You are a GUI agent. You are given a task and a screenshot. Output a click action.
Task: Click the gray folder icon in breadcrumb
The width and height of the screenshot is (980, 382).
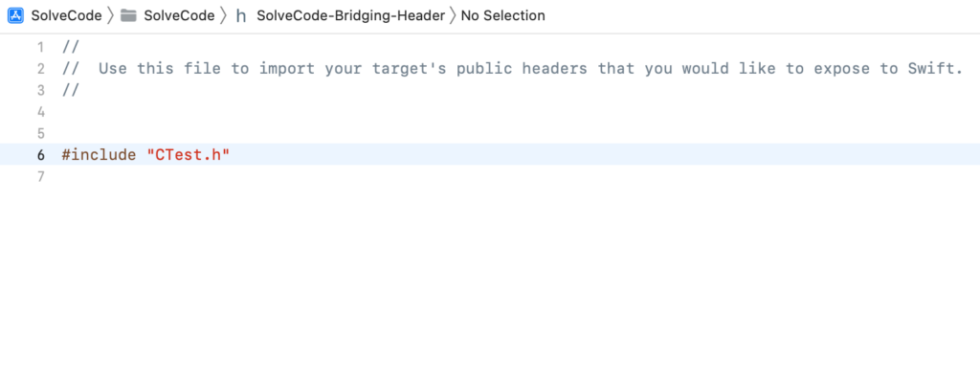128,15
